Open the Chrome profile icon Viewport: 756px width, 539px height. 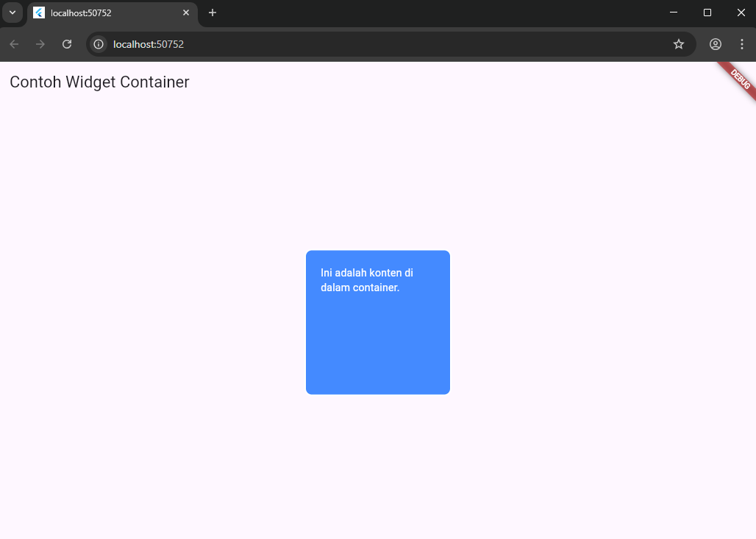click(715, 44)
